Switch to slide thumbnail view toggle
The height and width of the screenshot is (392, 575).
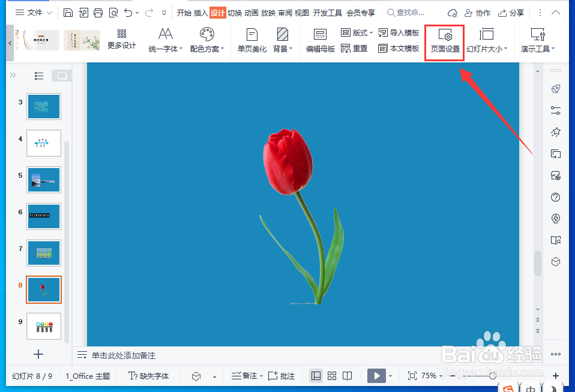point(62,76)
